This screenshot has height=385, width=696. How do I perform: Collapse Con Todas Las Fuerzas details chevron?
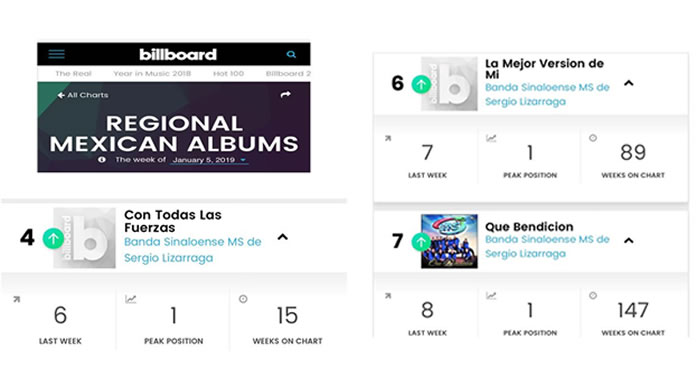click(x=283, y=237)
